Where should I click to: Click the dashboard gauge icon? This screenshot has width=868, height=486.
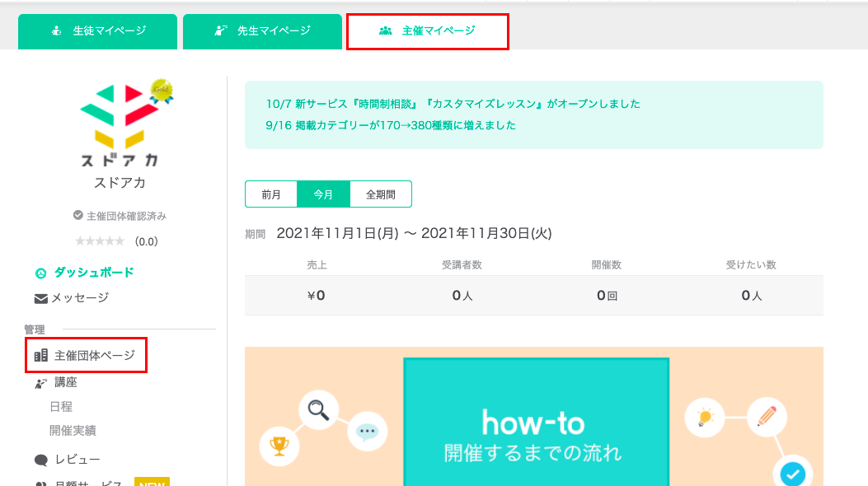(x=41, y=273)
